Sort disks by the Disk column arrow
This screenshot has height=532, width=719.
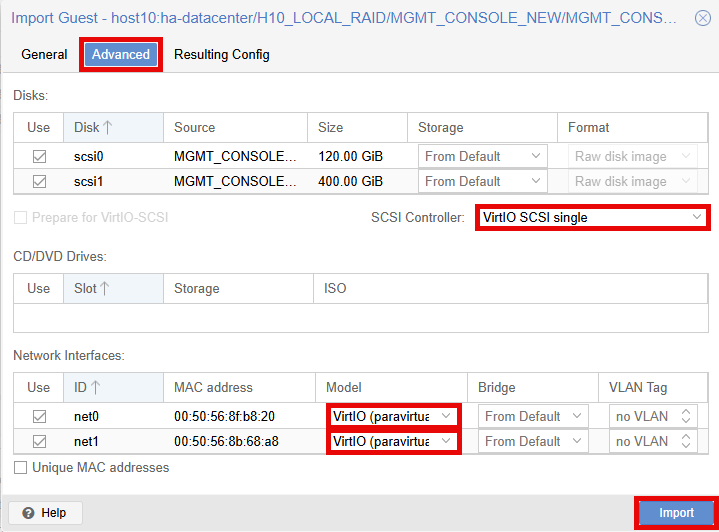[x=107, y=127]
